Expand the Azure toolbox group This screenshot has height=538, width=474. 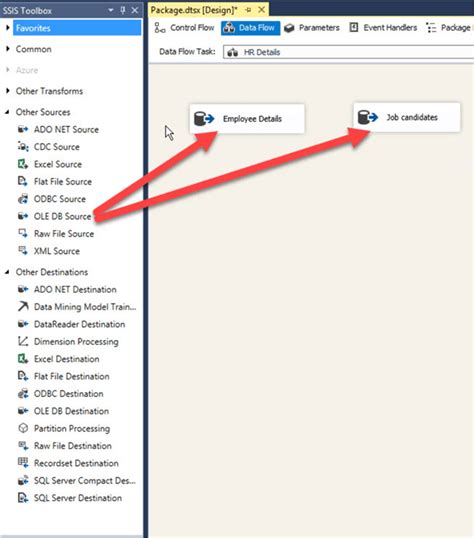point(8,70)
